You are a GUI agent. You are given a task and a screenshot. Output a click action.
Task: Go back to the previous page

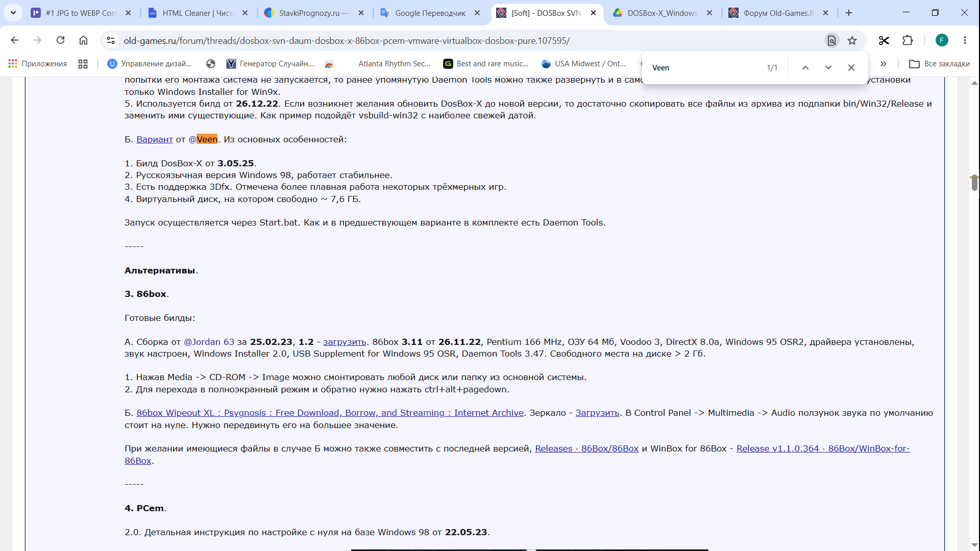pyautogui.click(x=15, y=40)
